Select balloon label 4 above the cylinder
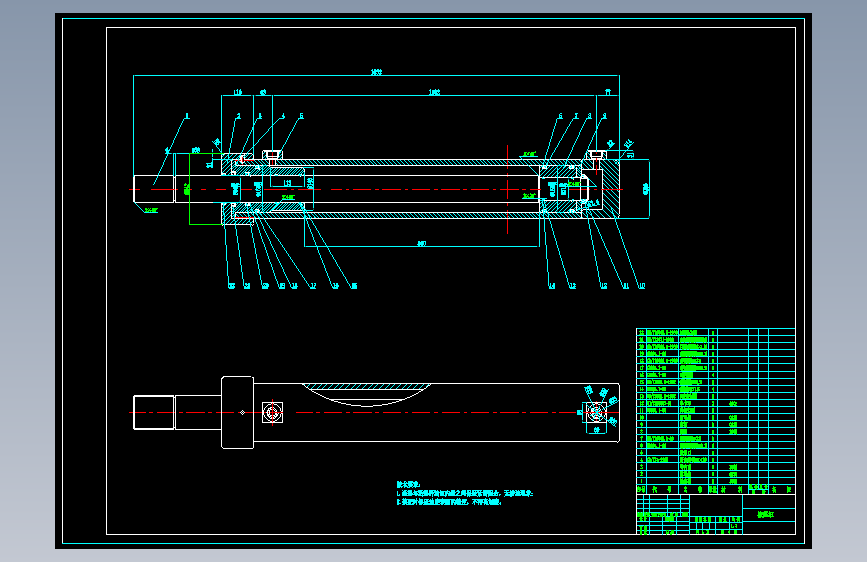This screenshot has height=562, width=867. 283,116
